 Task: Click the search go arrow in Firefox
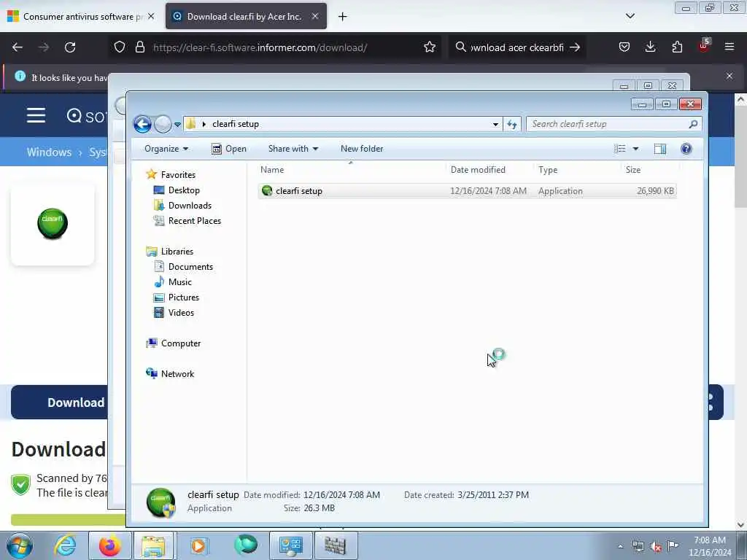(x=575, y=47)
